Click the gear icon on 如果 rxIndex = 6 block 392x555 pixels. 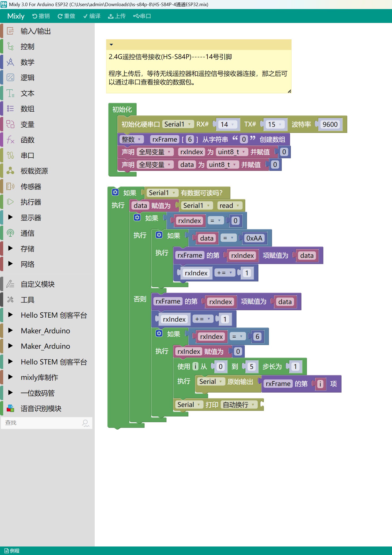(x=159, y=333)
